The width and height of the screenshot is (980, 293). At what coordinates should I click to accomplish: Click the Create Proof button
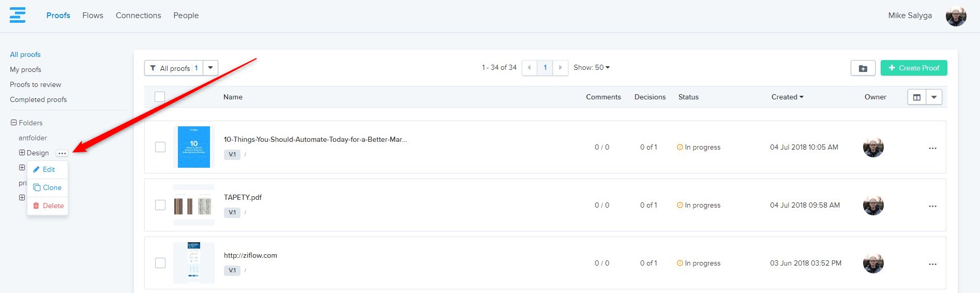913,68
